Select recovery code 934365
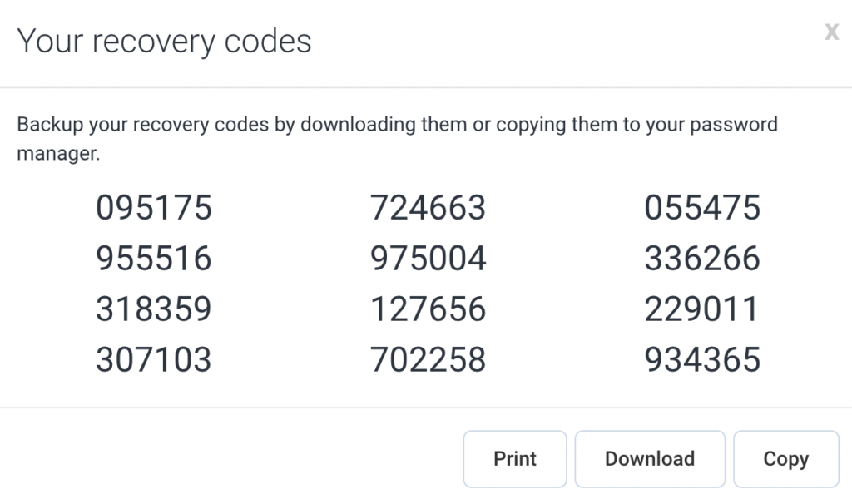Screen dimensions: 852x504 702,359
